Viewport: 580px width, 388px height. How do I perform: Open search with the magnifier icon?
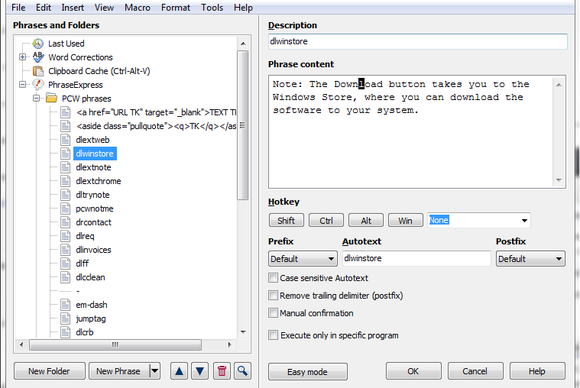click(x=243, y=371)
